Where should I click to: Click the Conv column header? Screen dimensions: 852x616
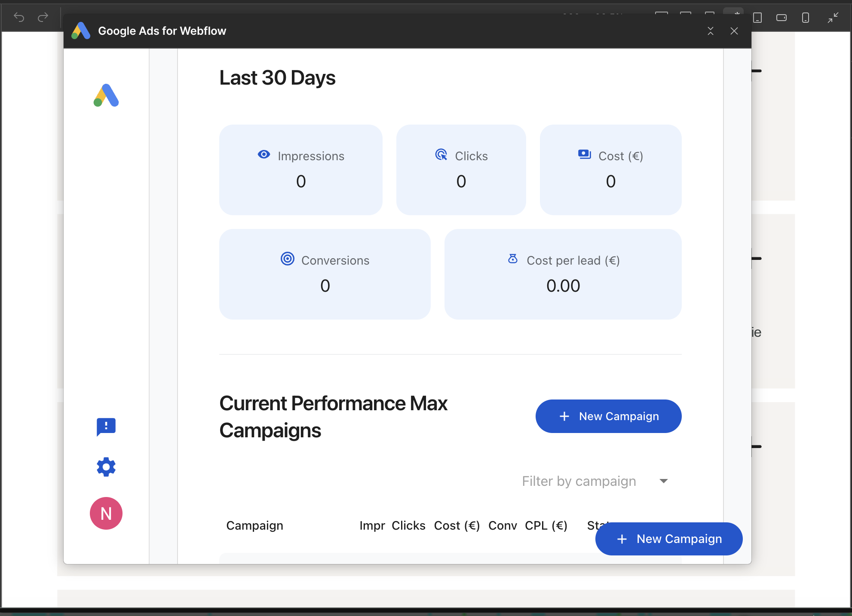pyautogui.click(x=503, y=526)
